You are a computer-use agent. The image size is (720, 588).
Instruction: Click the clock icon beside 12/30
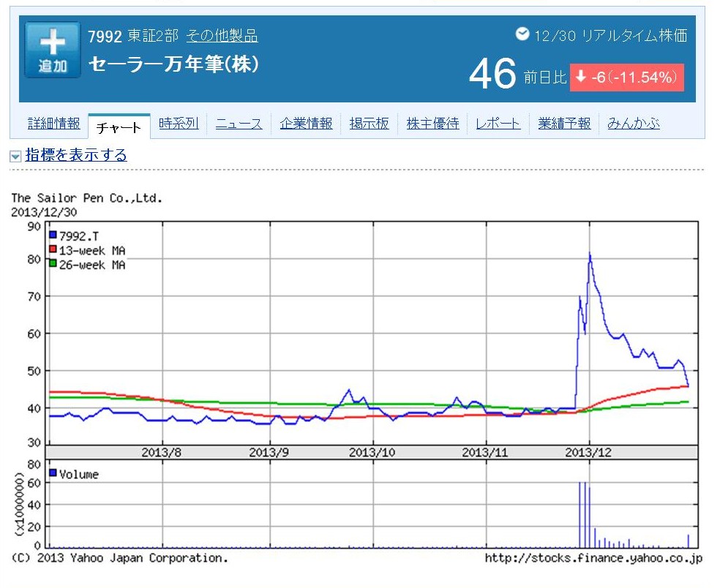click(x=522, y=34)
